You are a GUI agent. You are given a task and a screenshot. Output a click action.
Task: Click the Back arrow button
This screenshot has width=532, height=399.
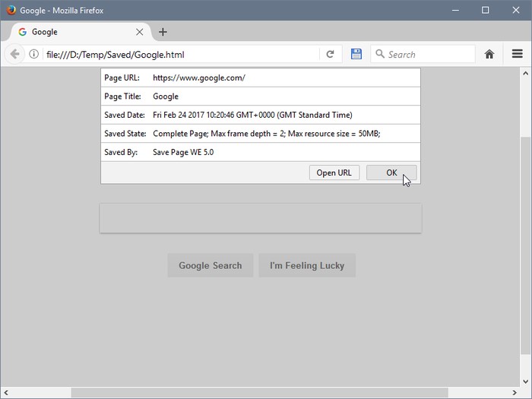(x=14, y=54)
